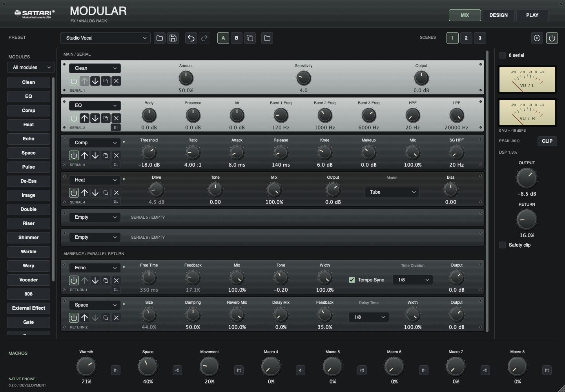Click the RETURN knob
Viewport: 565px width, 392px height.
click(x=527, y=220)
